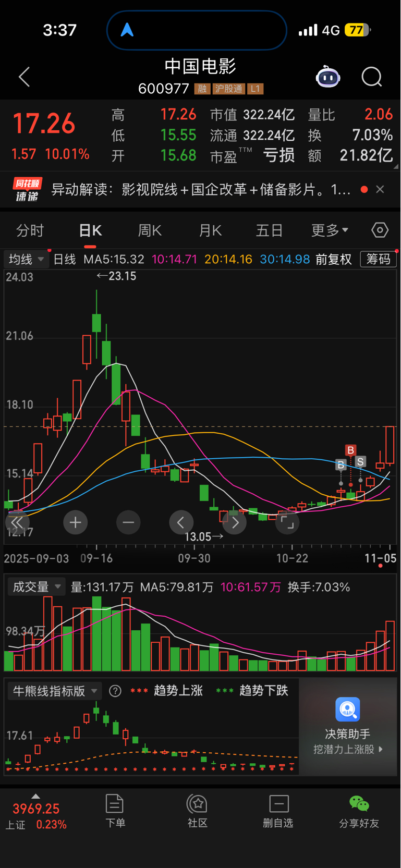Tap the 沪股通 tag
Screen dimensions: 401x868
click(229, 89)
